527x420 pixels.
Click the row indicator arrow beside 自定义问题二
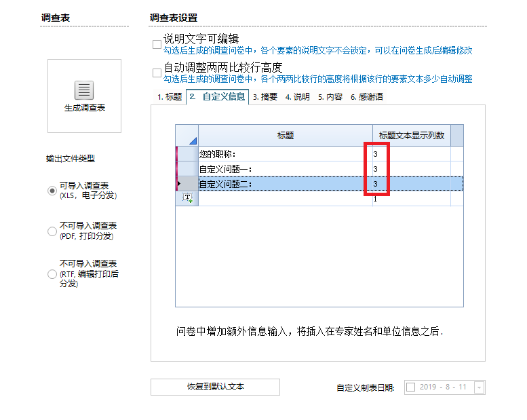click(x=179, y=183)
